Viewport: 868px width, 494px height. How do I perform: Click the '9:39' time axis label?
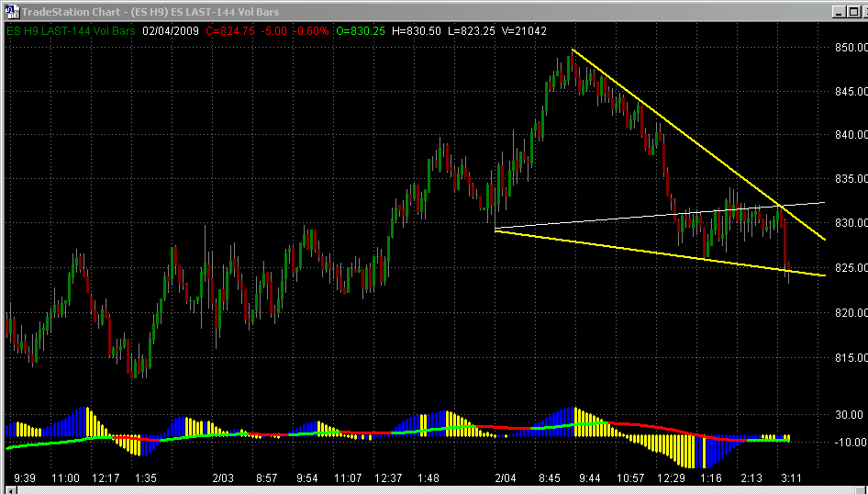click(26, 478)
